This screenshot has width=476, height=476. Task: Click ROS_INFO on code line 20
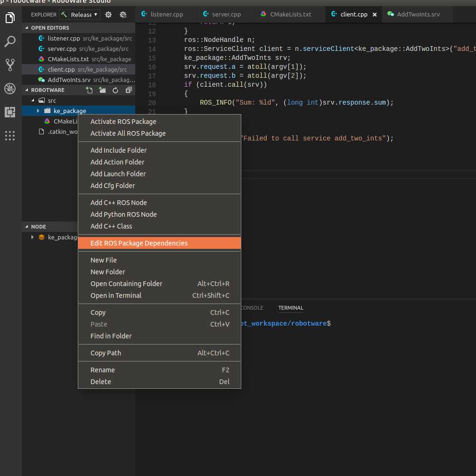[x=215, y=103]
